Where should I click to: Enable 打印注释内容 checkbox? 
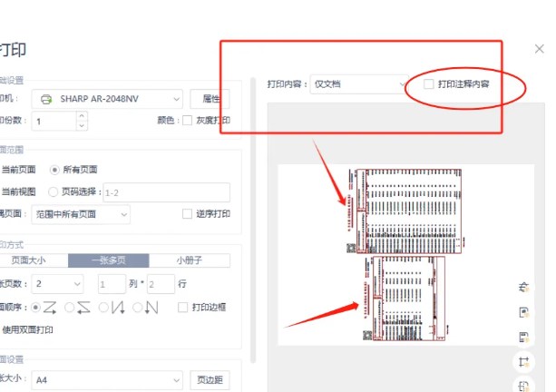point(428,84)
